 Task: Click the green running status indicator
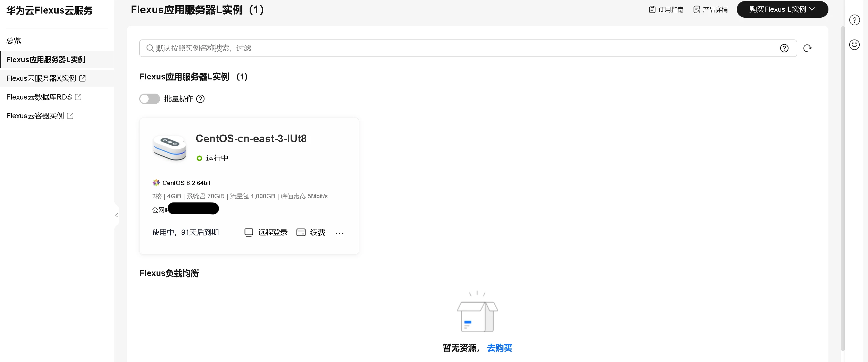click(199, 158)
